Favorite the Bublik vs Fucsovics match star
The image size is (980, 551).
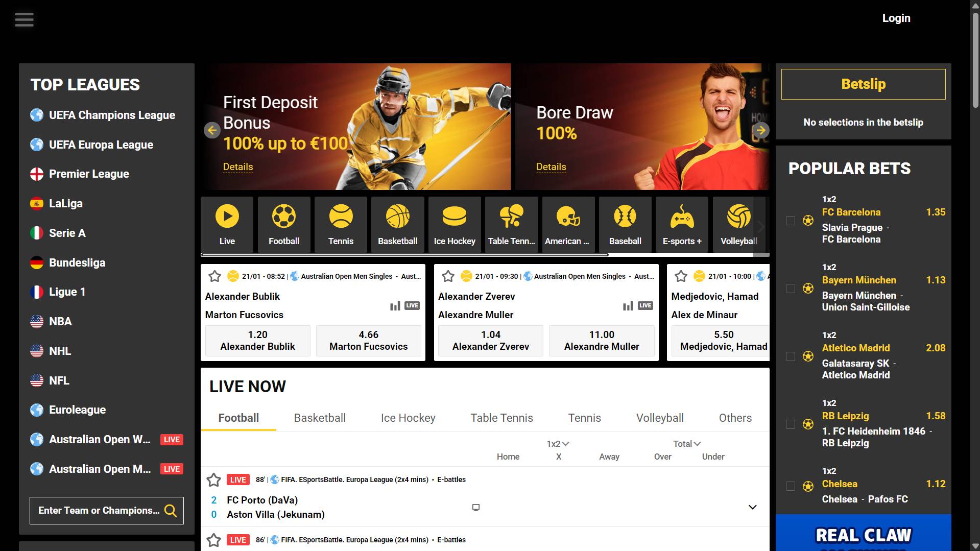tap(215, 276)
